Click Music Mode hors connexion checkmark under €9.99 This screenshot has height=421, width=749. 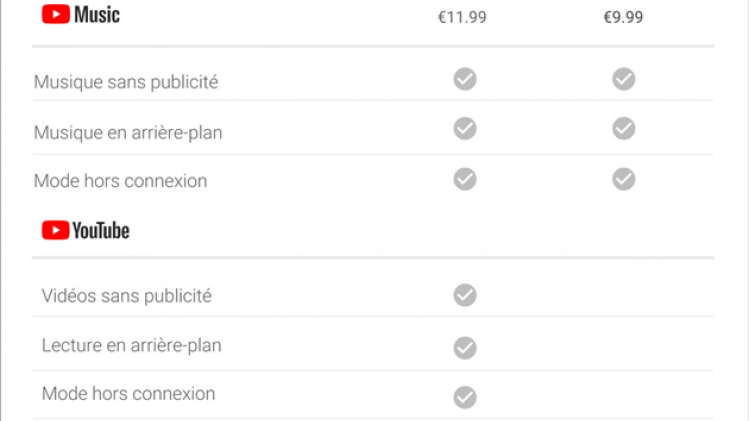point(623,178)
